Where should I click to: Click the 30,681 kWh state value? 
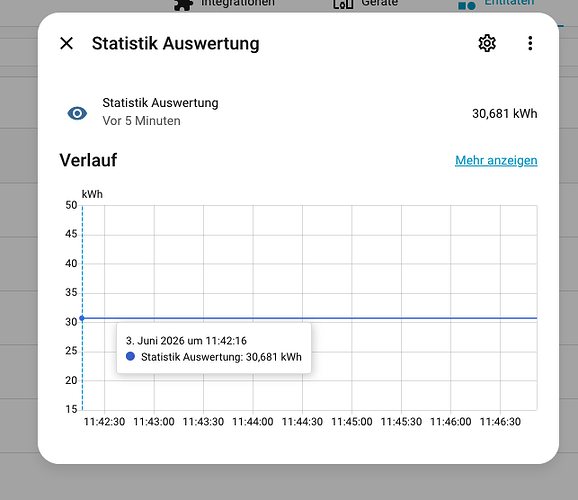point(505,114)
